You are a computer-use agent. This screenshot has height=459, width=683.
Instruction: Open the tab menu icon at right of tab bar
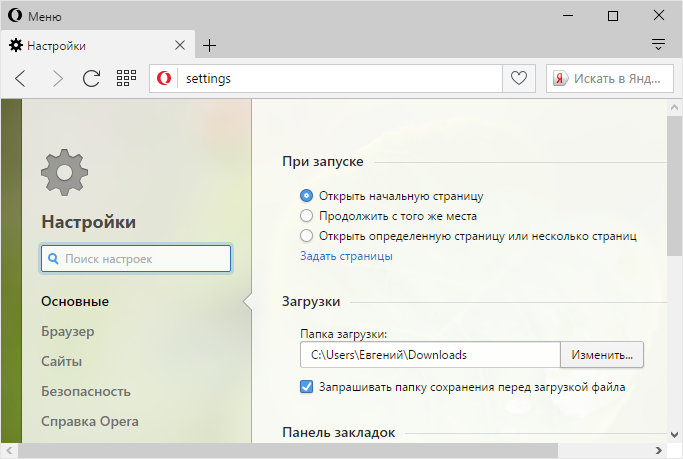(658, 45)
